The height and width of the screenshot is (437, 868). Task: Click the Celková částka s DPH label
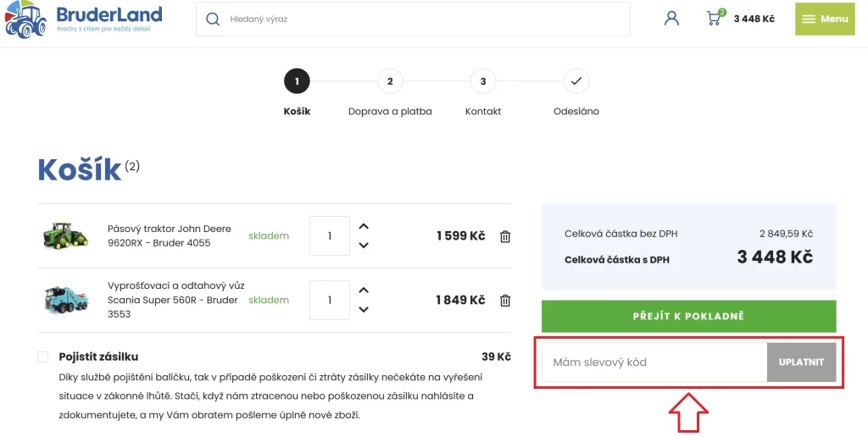(x=617, y=259)
